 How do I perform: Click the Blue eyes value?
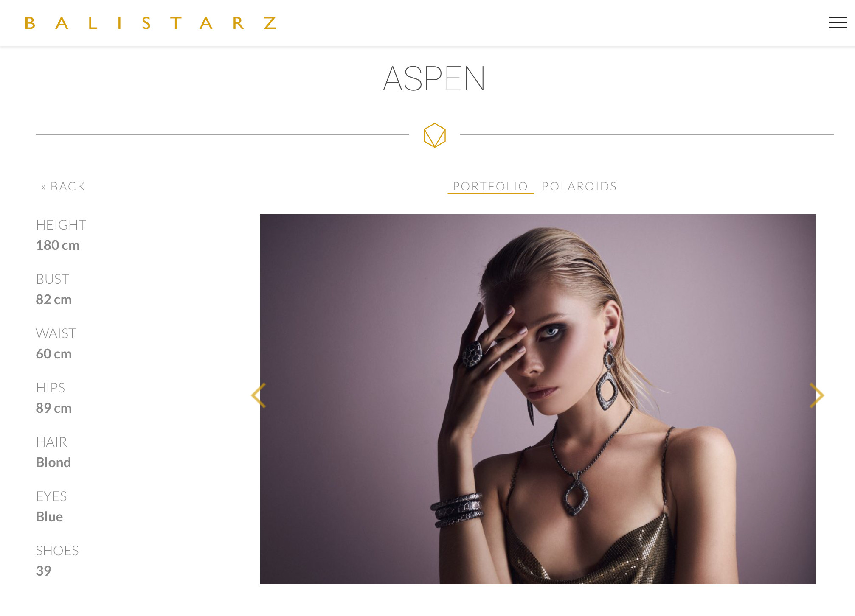click(50, 517)
